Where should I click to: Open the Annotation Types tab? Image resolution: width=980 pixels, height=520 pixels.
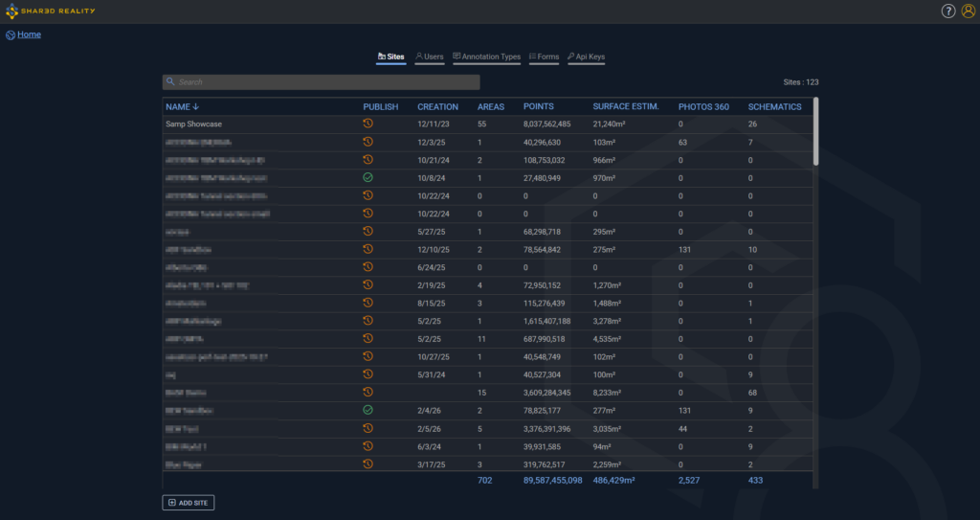pyautogui.click(x=486, y=57)
